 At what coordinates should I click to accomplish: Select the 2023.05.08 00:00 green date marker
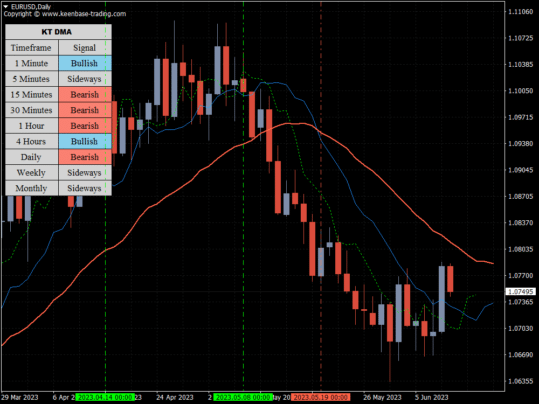(x=243, y=397)
